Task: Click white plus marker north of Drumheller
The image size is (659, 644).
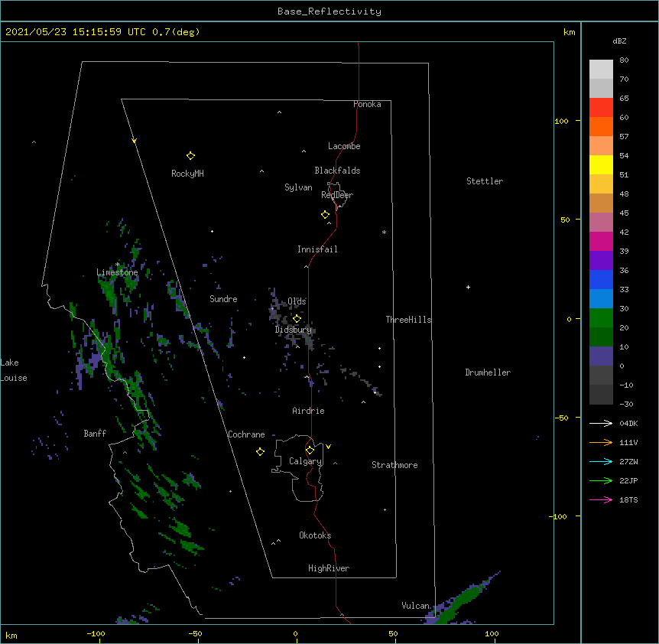Action: click(x=468, y=287)
